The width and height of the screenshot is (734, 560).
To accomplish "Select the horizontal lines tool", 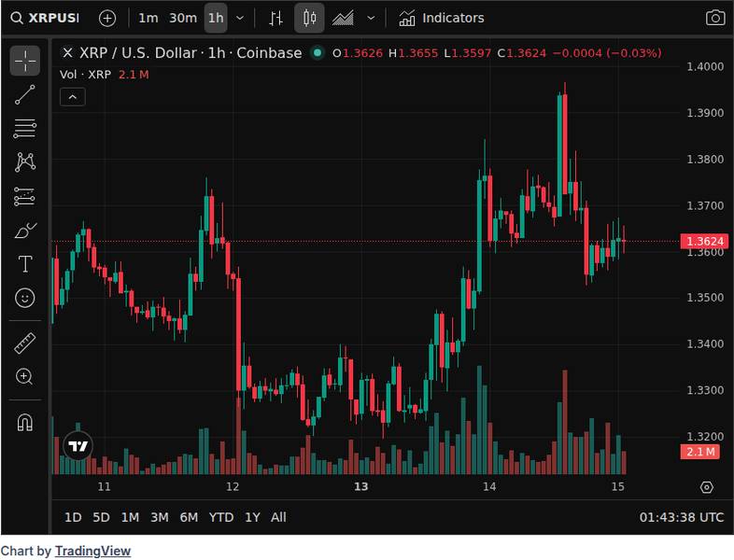I will point(25,129).
